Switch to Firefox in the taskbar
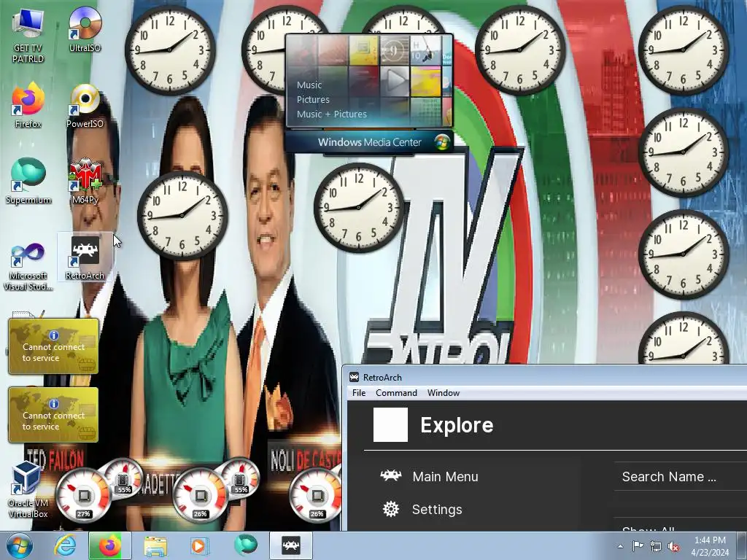Image resolution: width=747 pixels, height=560 pixels. point(109,545)
